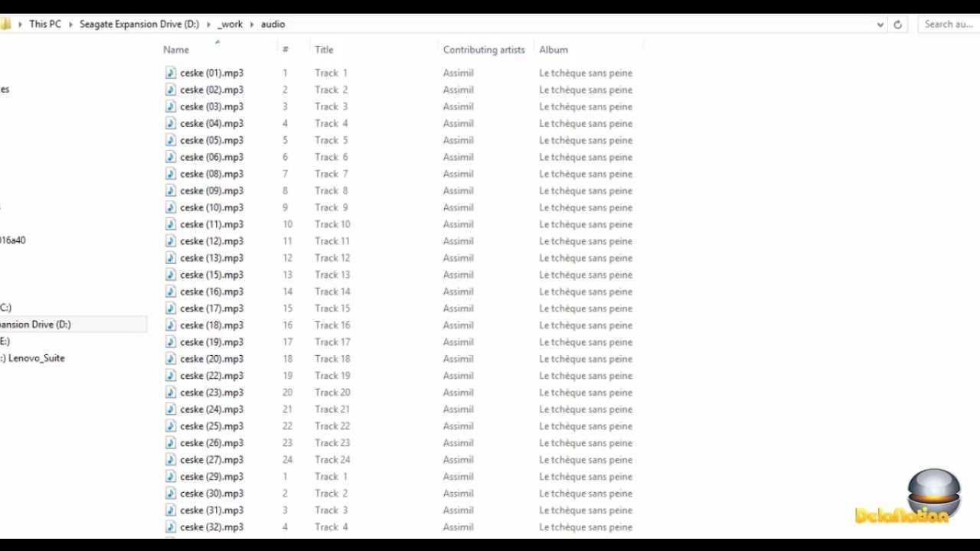The image size is (980, 551).
Task: Click the music file icon of ceske (13).mp3
Action: (x=171, y=258)
